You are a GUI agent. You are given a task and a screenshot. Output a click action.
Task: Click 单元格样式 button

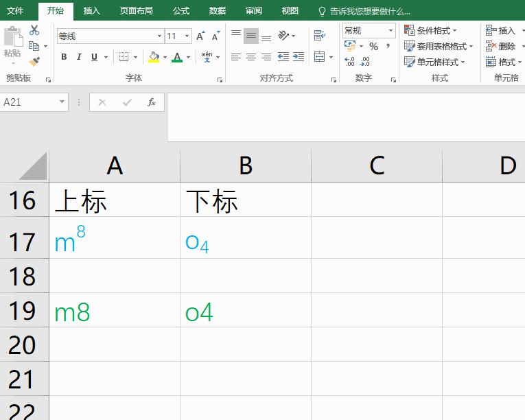pyautogui.click(x=435, y=62)
